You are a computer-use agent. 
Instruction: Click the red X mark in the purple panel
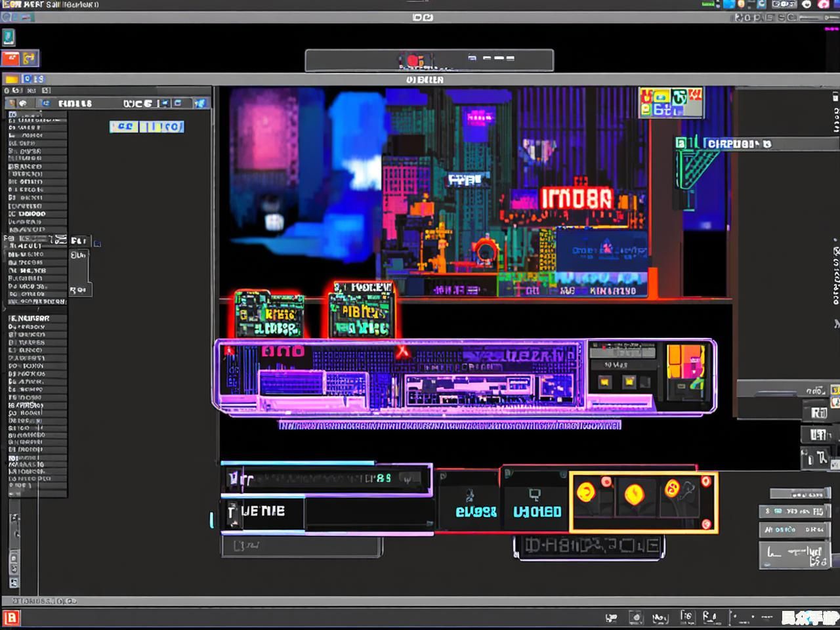402,352
